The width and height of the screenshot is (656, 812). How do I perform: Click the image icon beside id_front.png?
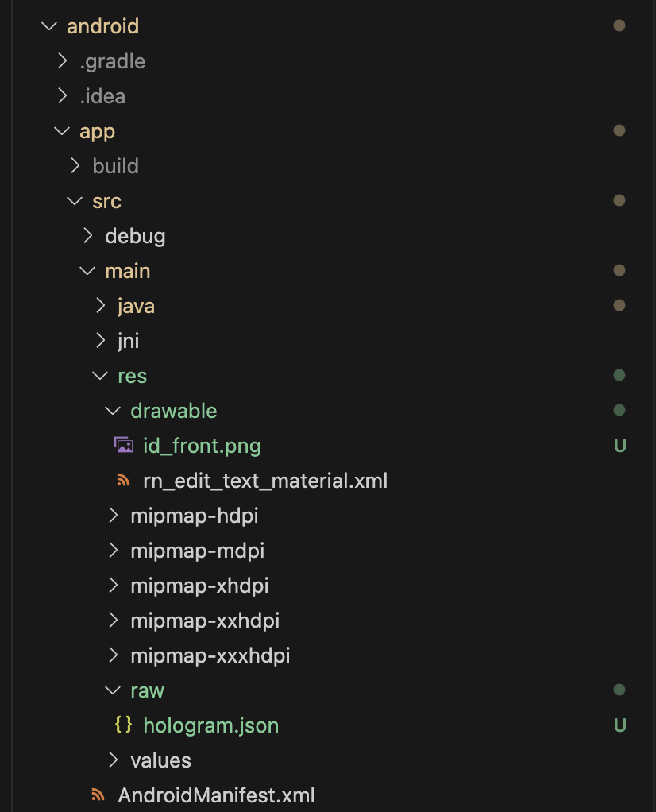123,445
